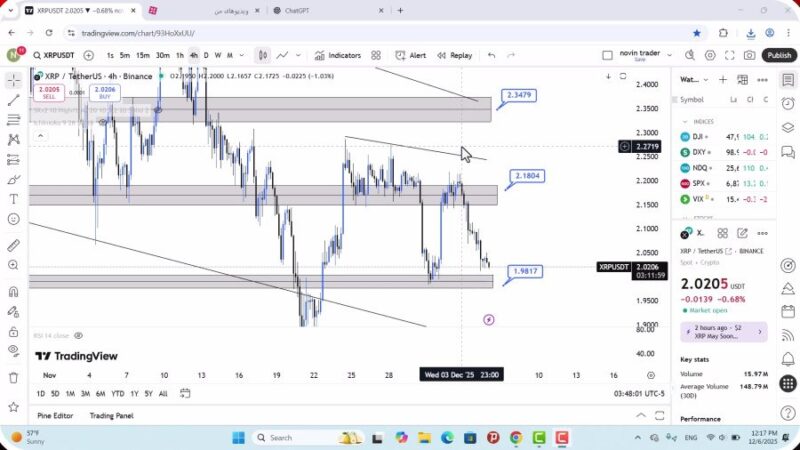Open the Indicators menu

pyautogui.click(x=337, y=55)
